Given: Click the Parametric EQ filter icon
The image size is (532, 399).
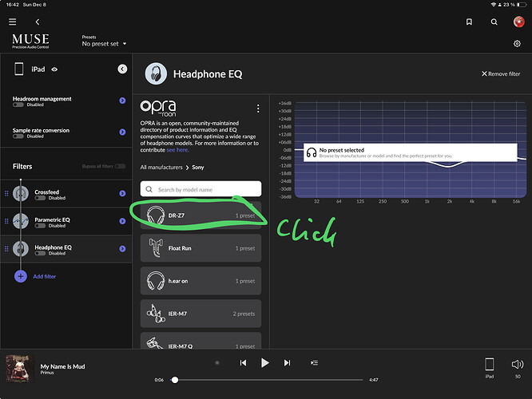Looking at the screenshot, I should point(21,221).
